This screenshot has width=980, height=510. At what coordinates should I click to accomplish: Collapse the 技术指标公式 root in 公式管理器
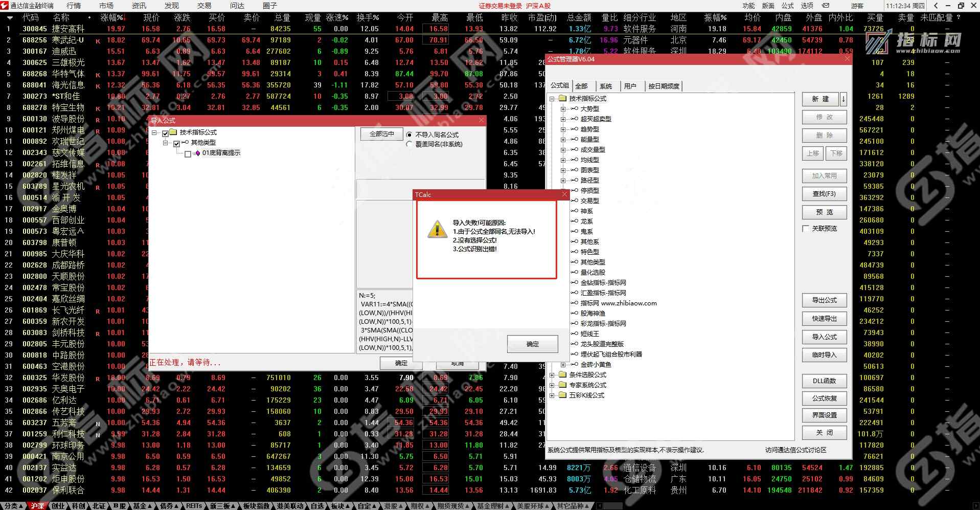[x=552, y=98]
